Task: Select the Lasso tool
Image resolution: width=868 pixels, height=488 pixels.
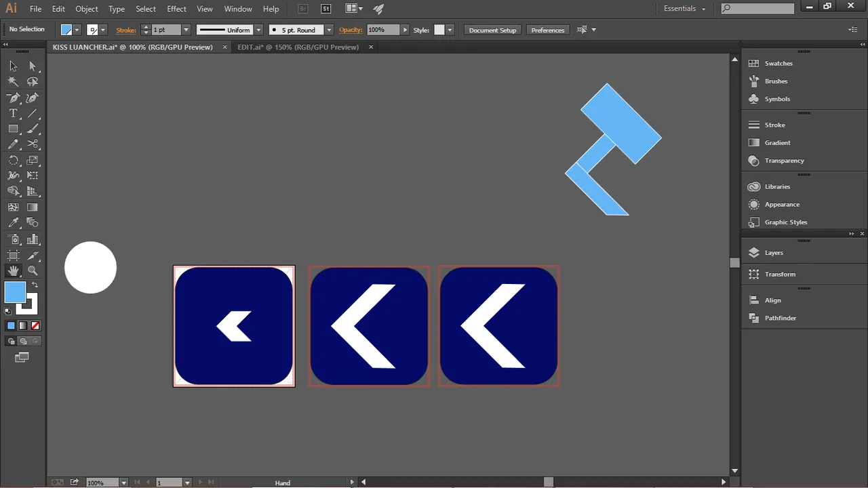Action: coord(33,81)
